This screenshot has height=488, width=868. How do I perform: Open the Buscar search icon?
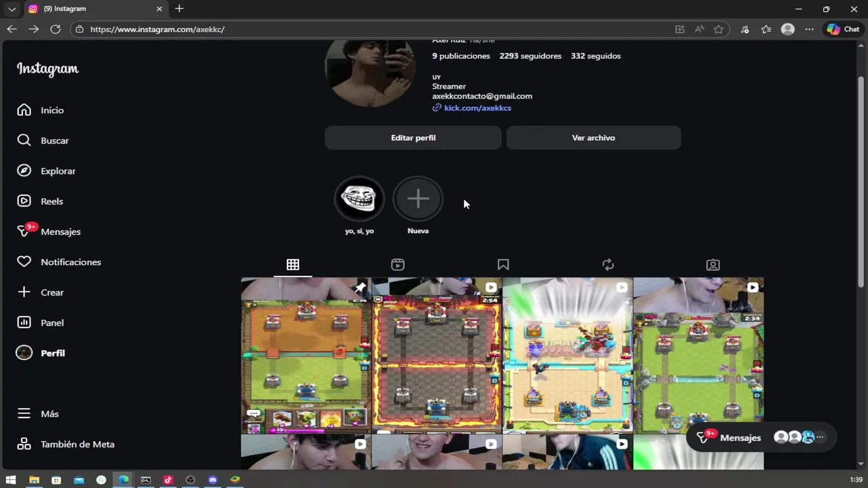tap(24, 140)
